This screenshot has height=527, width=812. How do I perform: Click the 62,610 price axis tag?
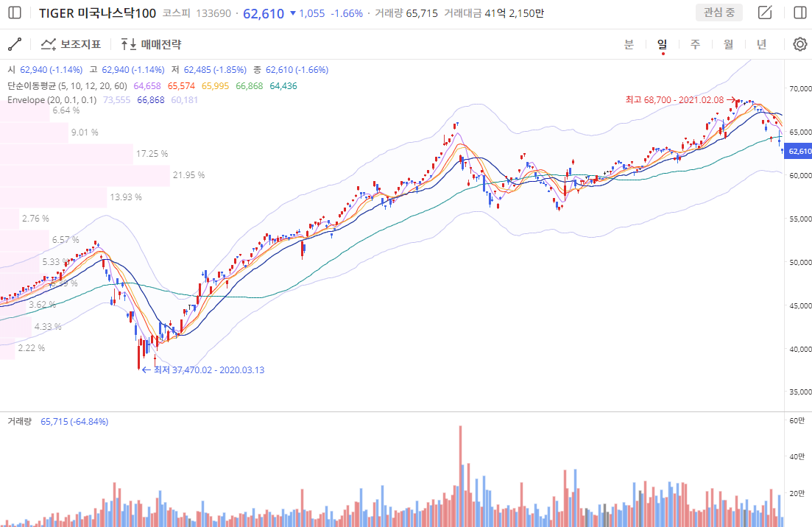tap(798, 152)
